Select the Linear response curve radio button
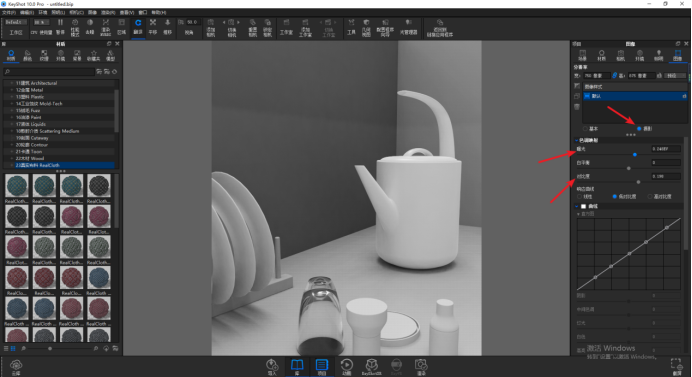This screenshot has height=377, width=692. [579, 196]
